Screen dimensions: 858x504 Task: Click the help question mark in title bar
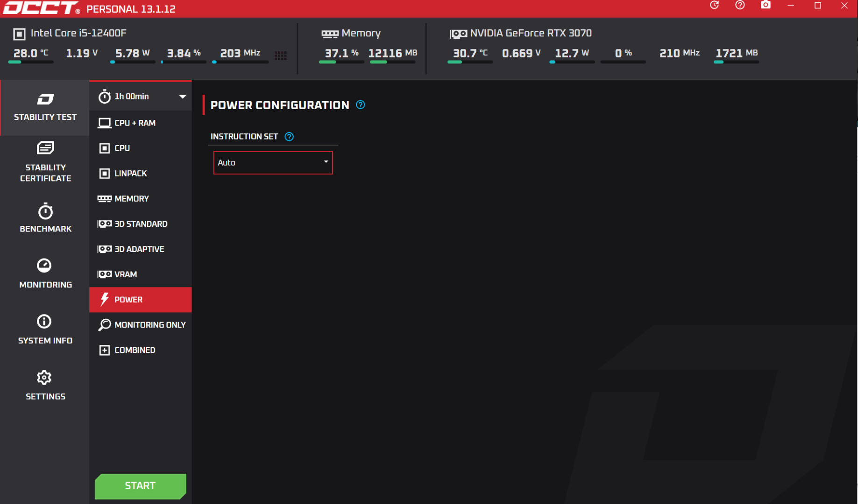(740, 5)
